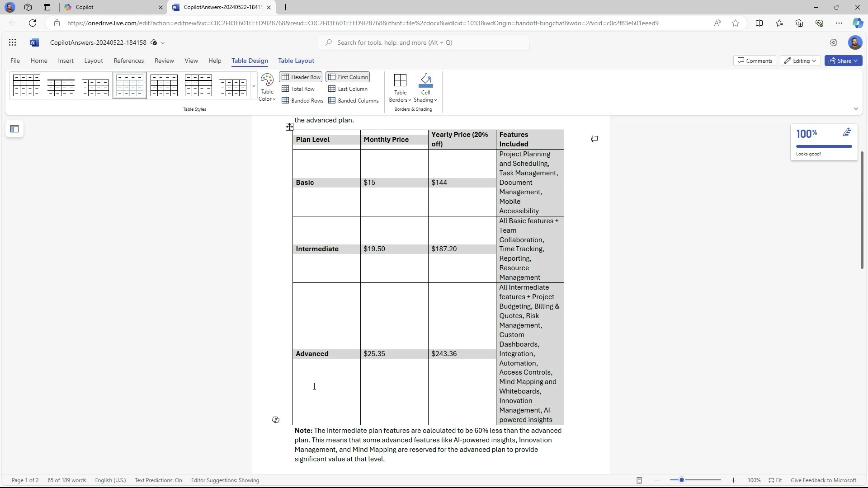Enable the Last Column option
Viewport: 868px width, 488px height.
click(x=348, y=89)
